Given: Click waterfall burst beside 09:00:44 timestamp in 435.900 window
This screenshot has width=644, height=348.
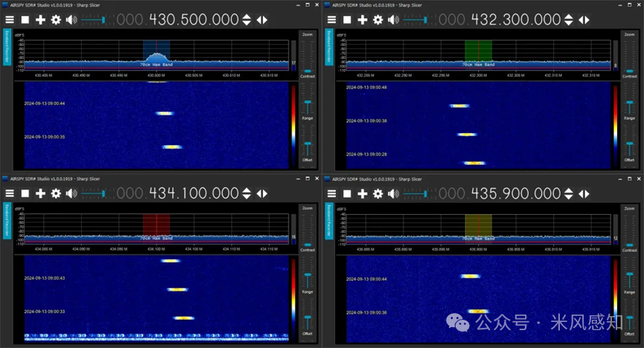Looking at the screenshot, I should (x=471, y=276).
